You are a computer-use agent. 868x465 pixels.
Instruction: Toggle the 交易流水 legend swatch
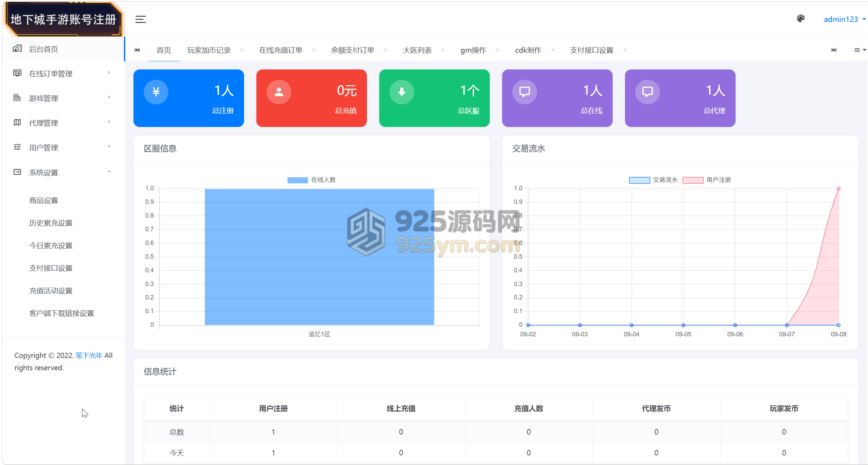[639, 180]
